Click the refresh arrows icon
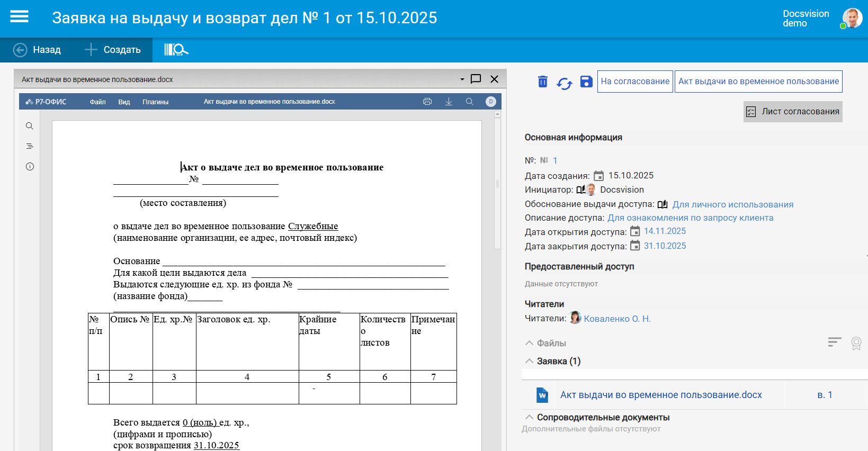Viewport: 868px width, 451px height. (564, 83)
